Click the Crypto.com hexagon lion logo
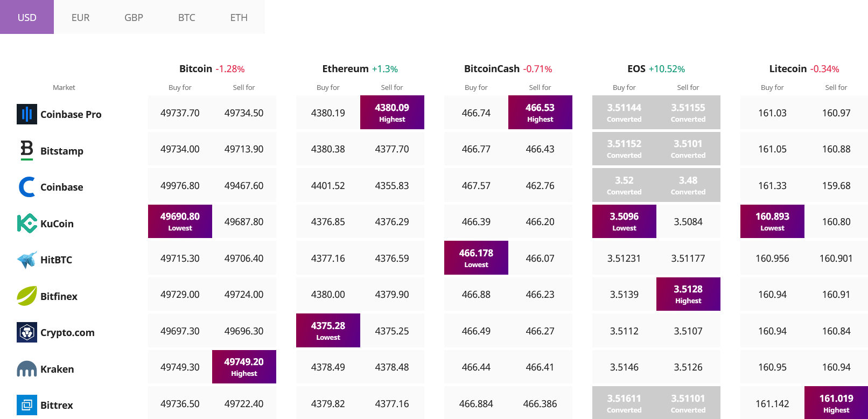Image resolution: width=868 pixels, height=419 pixels. [27, 332]
